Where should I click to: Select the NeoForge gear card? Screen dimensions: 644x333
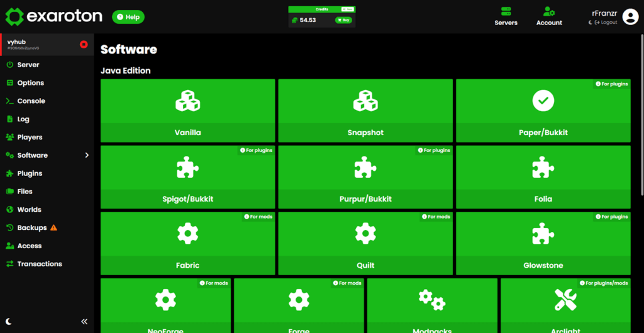coord(165,305)
